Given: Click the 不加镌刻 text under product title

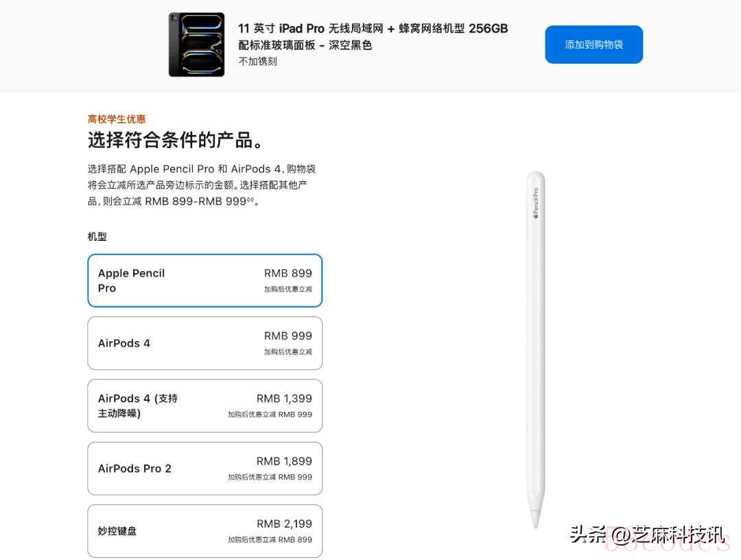Looking at the screenshot, I should pyautogui.click(x=257, y=62).
